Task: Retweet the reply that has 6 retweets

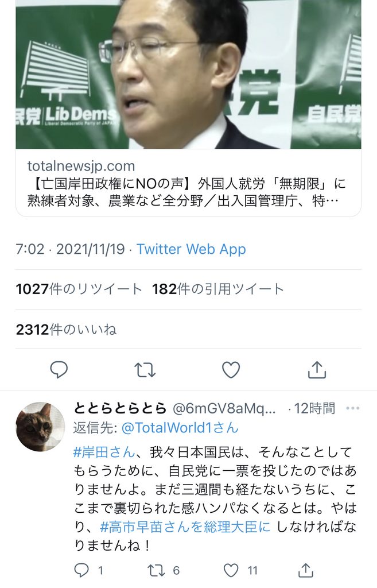Action: pyautogui.click(x=156, y=570)
